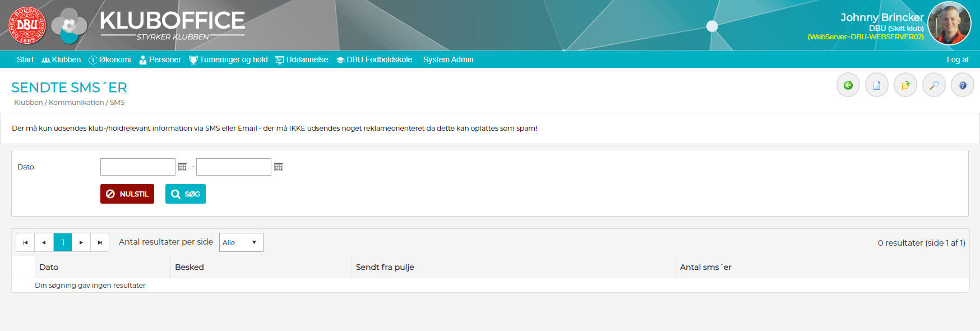Screen dimensions: 980x331
Task: Open the Økonomi menu
Action: click(110, 59)
